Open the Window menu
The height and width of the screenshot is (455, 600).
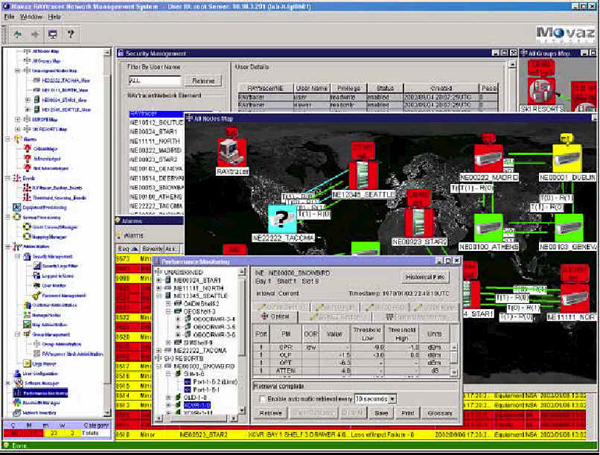click(x=31, y=17)
